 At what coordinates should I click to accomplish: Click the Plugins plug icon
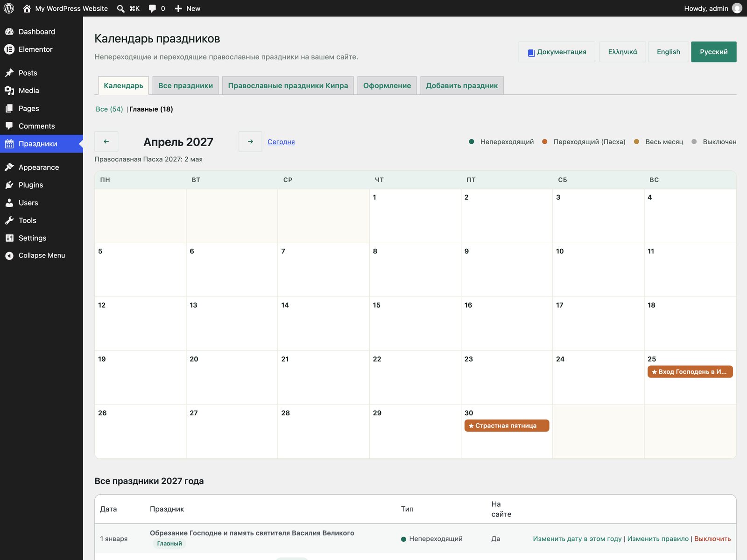coord(9,185)
